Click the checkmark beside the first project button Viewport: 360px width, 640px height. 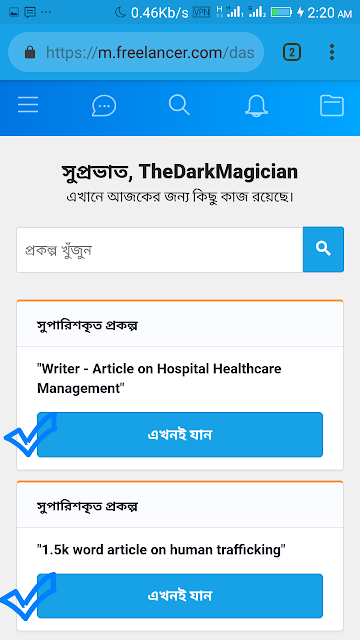29,435
